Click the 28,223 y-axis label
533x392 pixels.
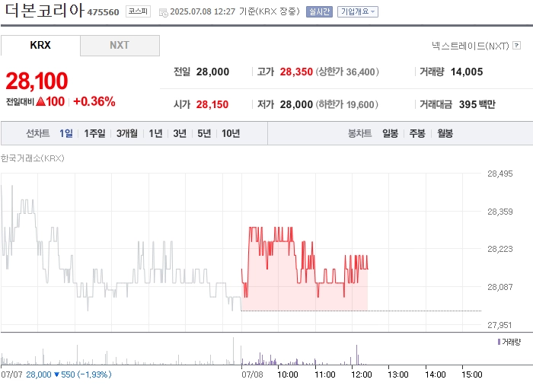tap(500, 249)
